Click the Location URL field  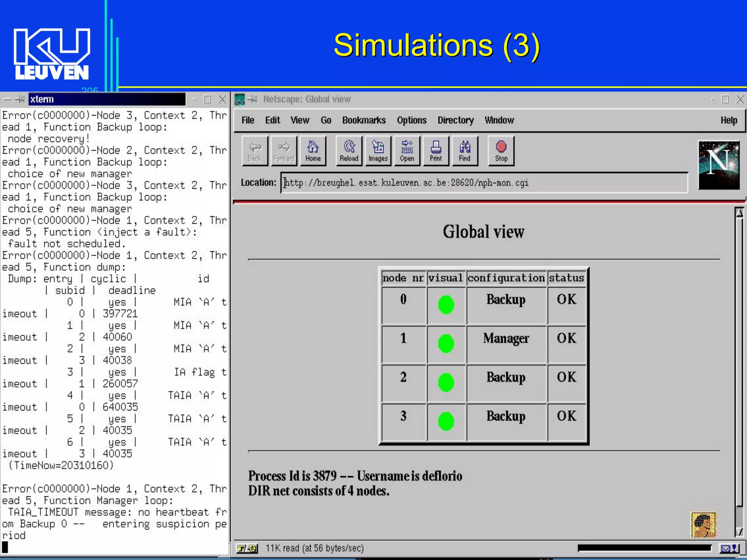[x=484, y=183]
